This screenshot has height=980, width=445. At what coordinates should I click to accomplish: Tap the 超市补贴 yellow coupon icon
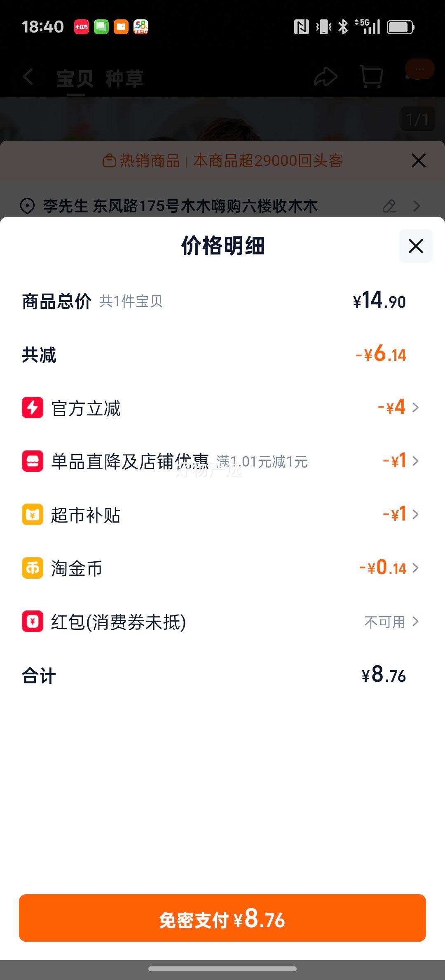pos(33,514)
